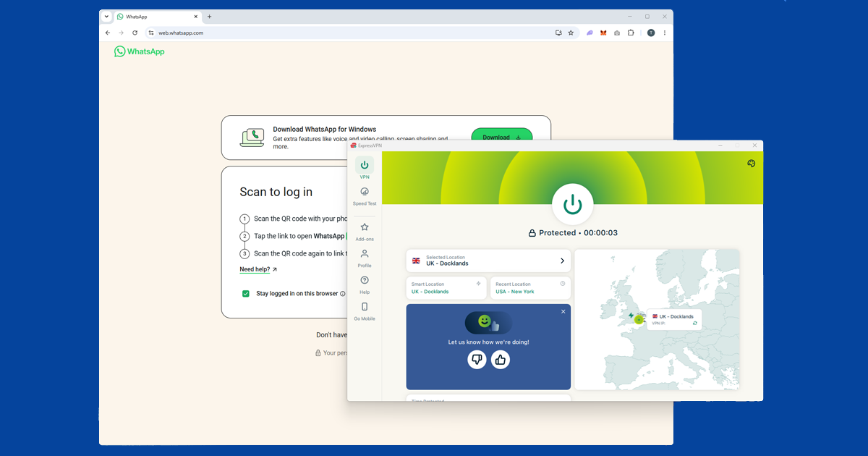Click the install app icon in address bar
868x456 pixels.
pyautogui.click(x=558, y=33)
